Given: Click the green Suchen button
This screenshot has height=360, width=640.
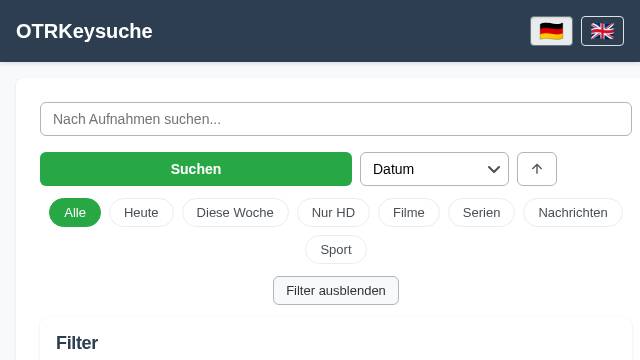Looking at the screenshot, I should pos(196,169).
